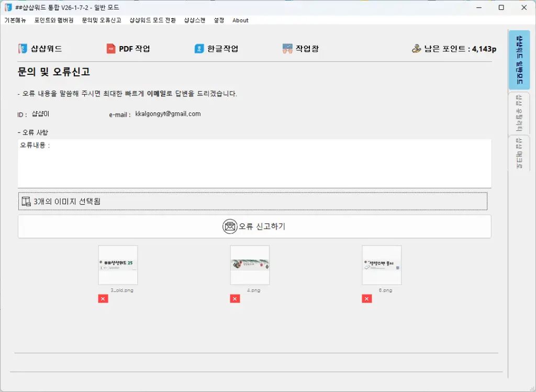This screenshot has width=536, height=392.
Task: Switch to the 샵샵 유틸리티 side tab
Action: click(x=519, y=113)
